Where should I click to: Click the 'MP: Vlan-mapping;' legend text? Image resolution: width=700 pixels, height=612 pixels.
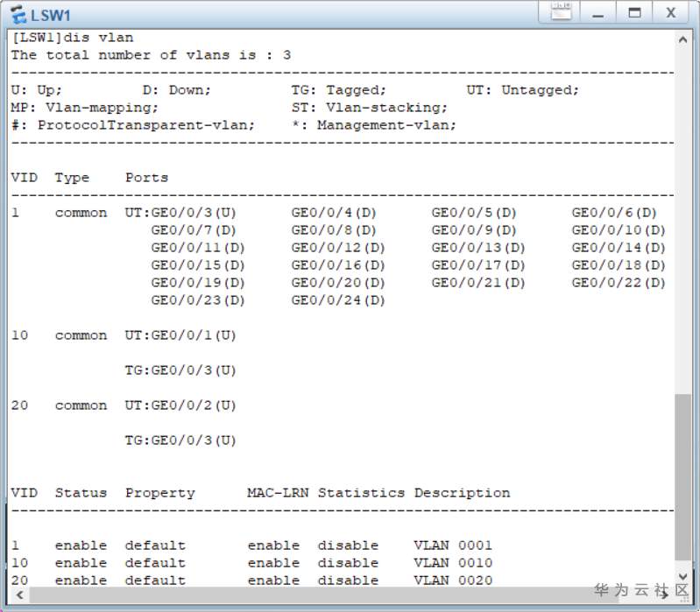coord(84,108)
